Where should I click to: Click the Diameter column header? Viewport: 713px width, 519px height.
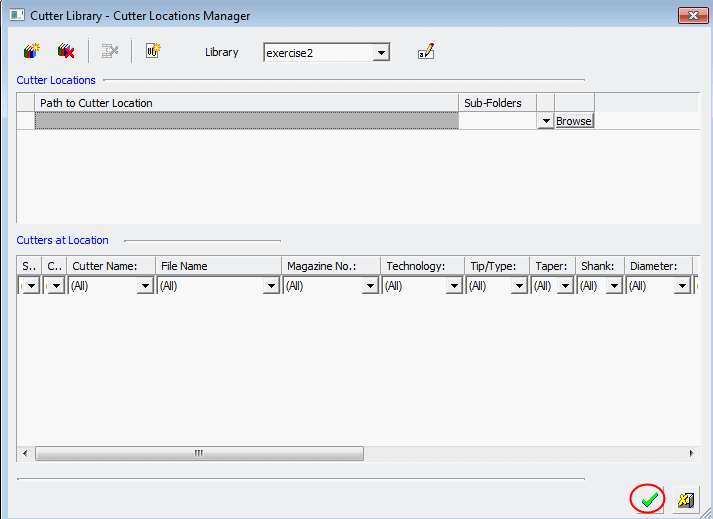click(x=660, y=266)
